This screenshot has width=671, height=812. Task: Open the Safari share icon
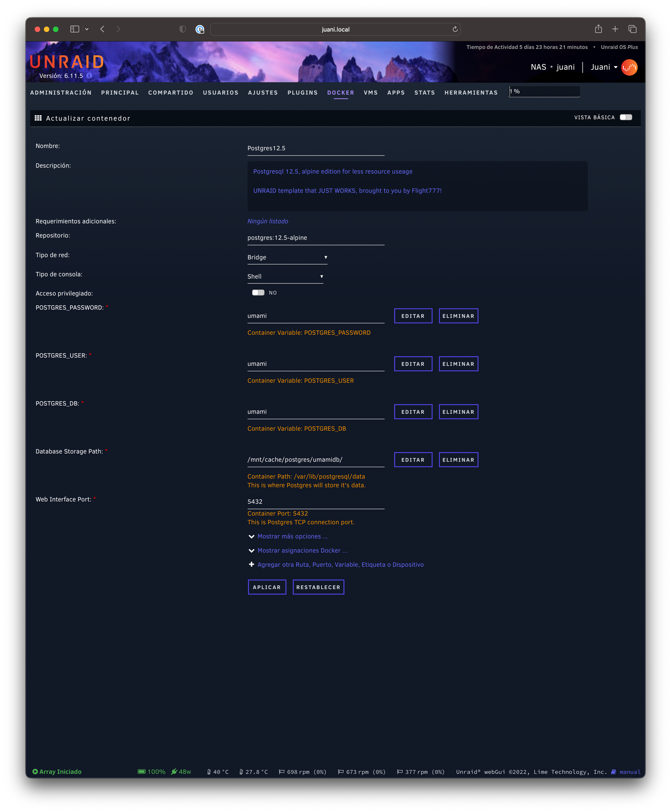598,29
